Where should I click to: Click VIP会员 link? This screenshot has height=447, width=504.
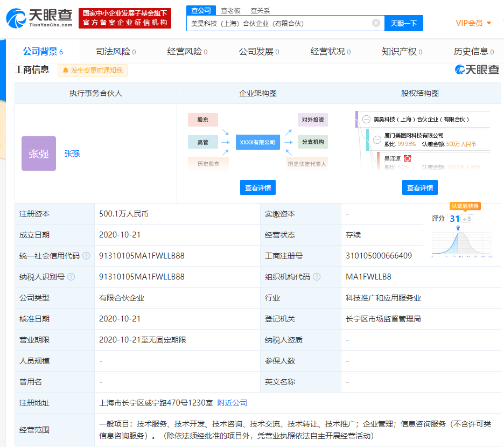[470, 23]
